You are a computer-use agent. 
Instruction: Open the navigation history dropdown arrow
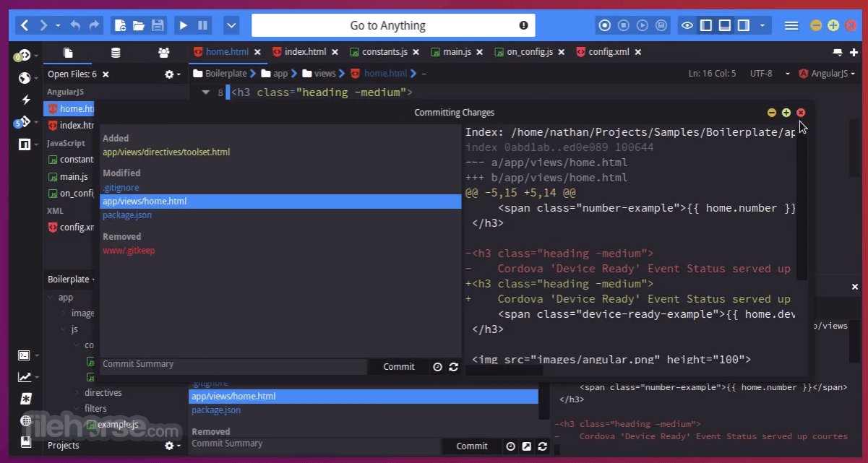(x=58, y=26)
